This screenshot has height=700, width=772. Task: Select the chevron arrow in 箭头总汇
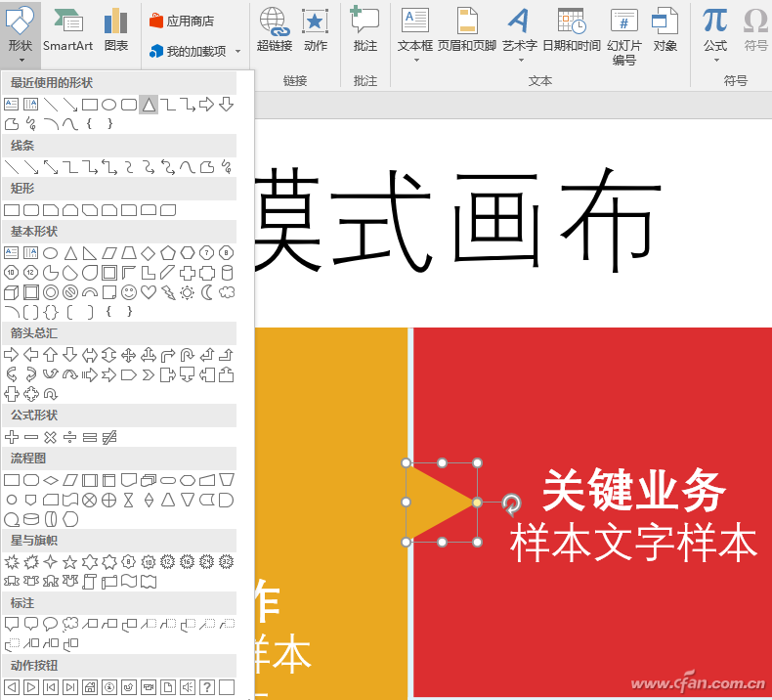point(149,375)
